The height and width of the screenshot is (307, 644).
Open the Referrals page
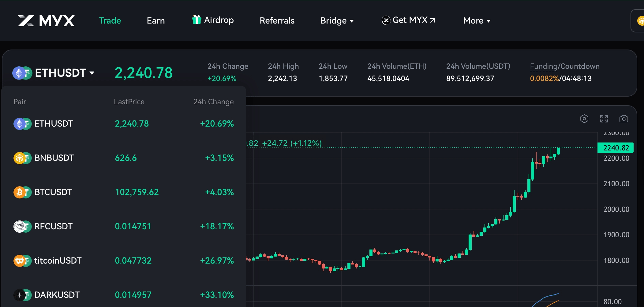pyautogui.click(x=277, y=20)
